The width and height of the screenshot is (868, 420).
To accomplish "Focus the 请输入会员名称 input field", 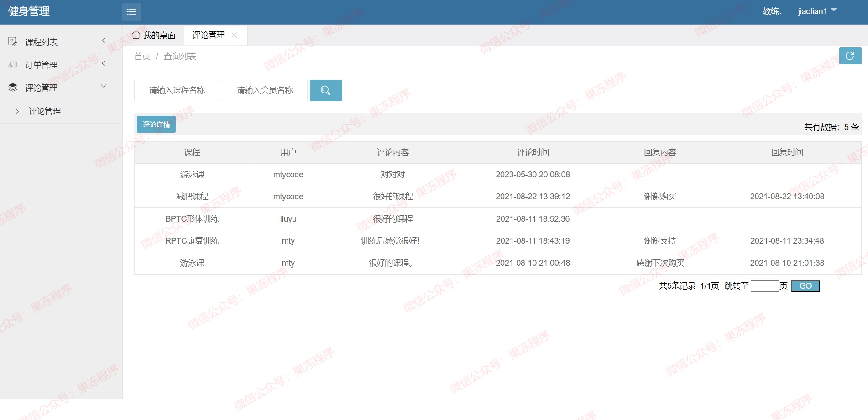I will 265,90.
